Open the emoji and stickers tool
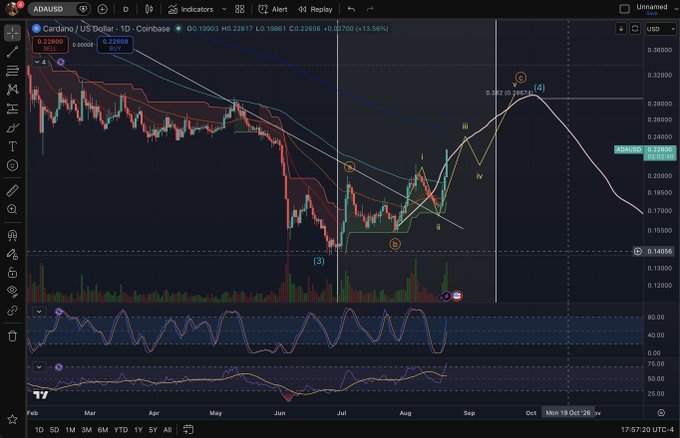 coord(13,165)
